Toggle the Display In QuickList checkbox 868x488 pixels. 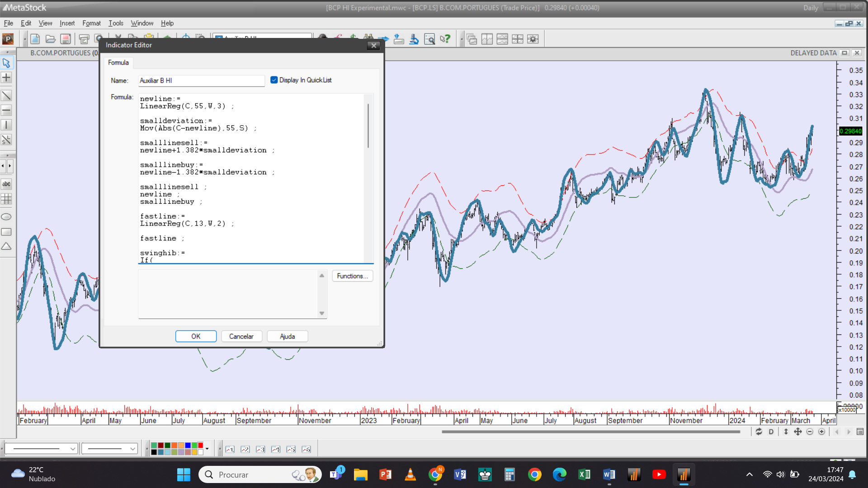pos(274,80)
